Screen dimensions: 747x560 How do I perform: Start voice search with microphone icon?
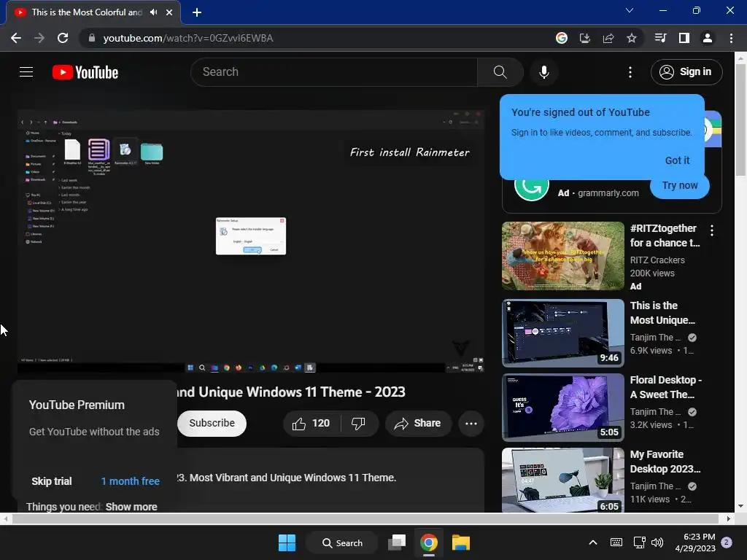pyautogui.click(x=543, y=72)
